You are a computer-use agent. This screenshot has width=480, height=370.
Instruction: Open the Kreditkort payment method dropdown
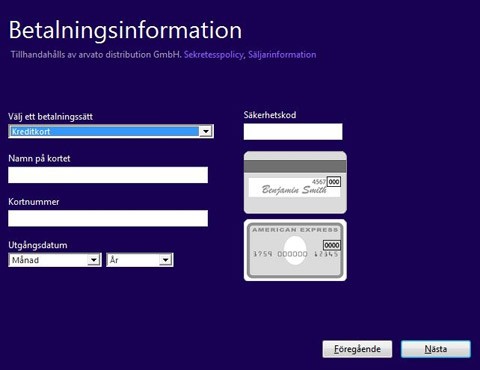pyautogui.click(x=111, y=131)
